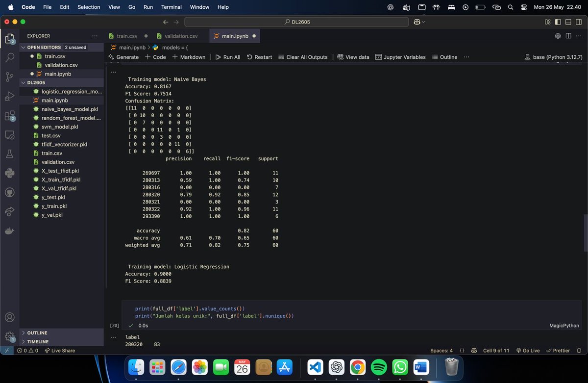The width and height of the screenshot is (588, 383).
Task: Open View data viewer
Action: tap(353, 57)
